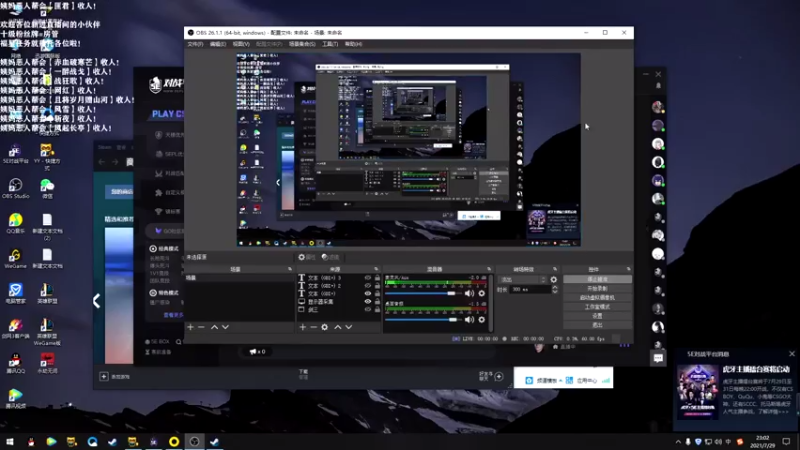
Task: Open 5E platform chat bubble icon
Action: point(658,358)
